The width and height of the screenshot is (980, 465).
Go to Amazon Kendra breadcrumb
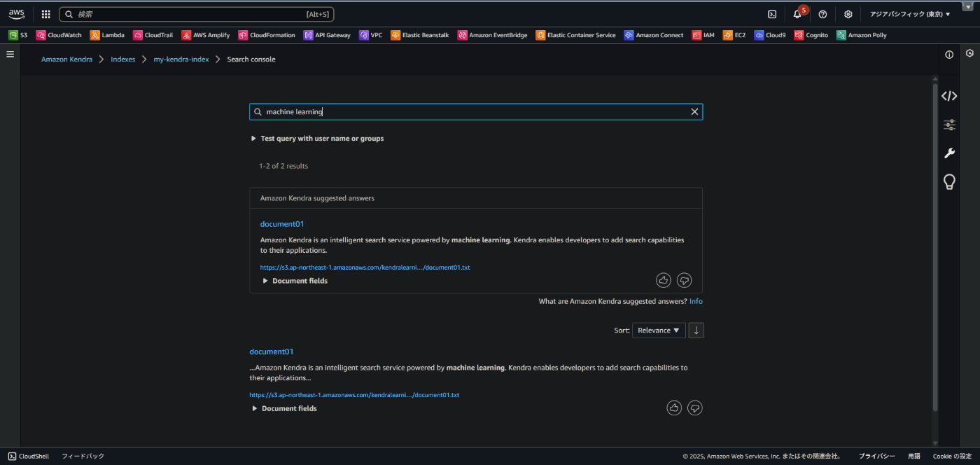(x=66, y=60)
